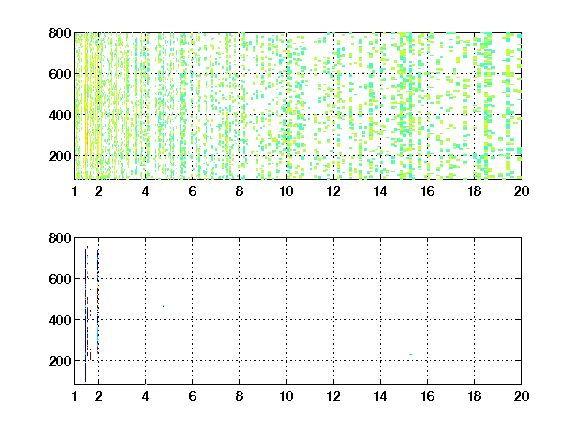The image size is (576, 432).
Task: Click the 800 y-axis label of bottom plot
Action: pos(60,238)
